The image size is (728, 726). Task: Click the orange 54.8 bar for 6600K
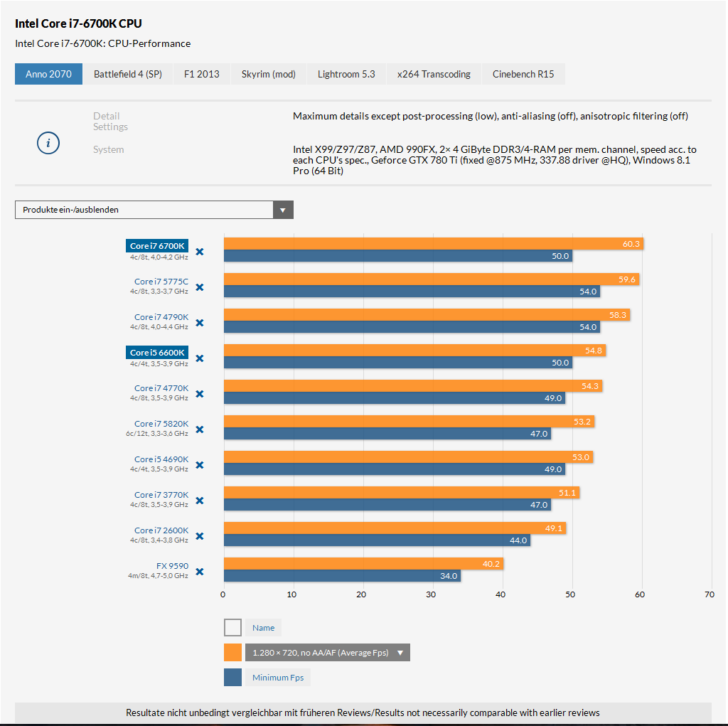(x=414, y=351)
